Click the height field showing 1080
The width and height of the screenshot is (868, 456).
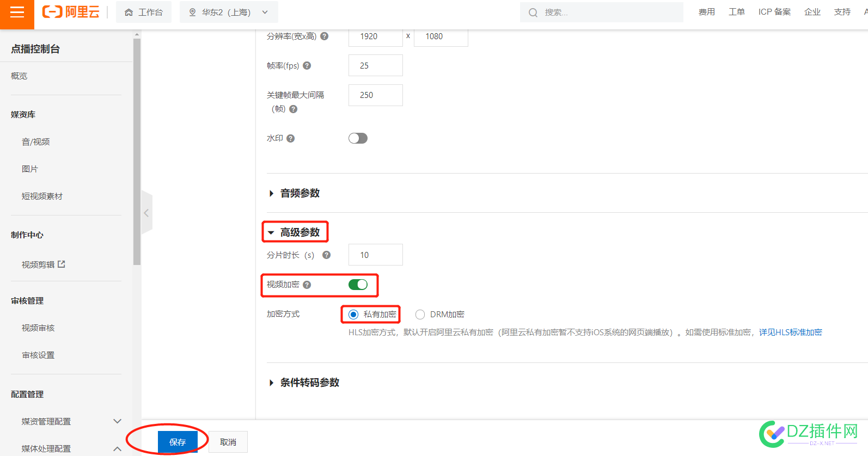(441, 36)
